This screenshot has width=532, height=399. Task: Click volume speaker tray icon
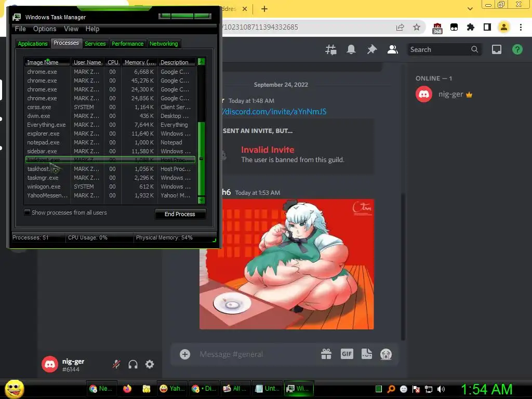coord(441,389)
